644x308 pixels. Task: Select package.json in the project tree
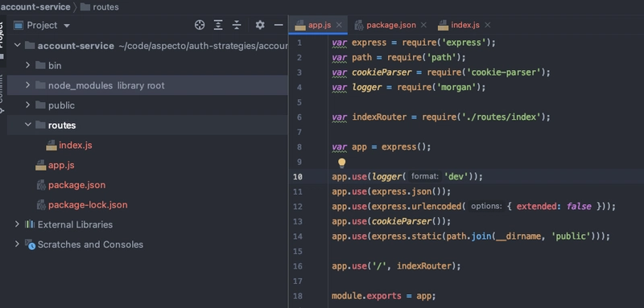pyautogui.click(x=76, y=185)
